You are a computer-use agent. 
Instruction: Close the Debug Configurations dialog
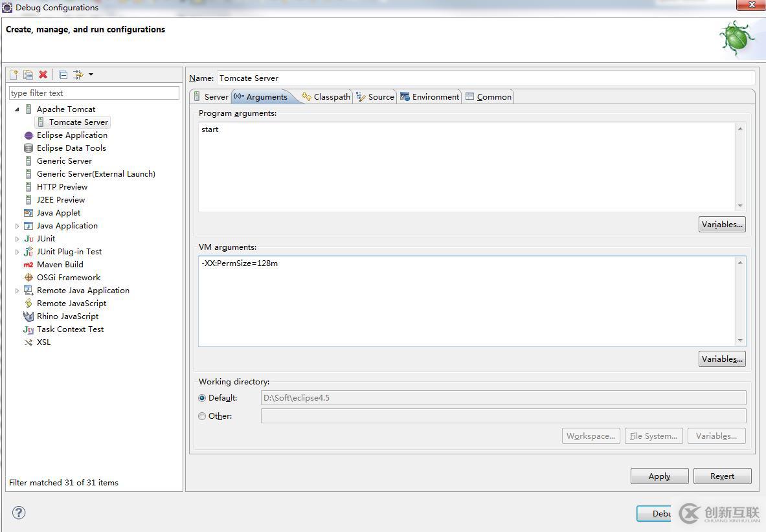coord(751,5)
